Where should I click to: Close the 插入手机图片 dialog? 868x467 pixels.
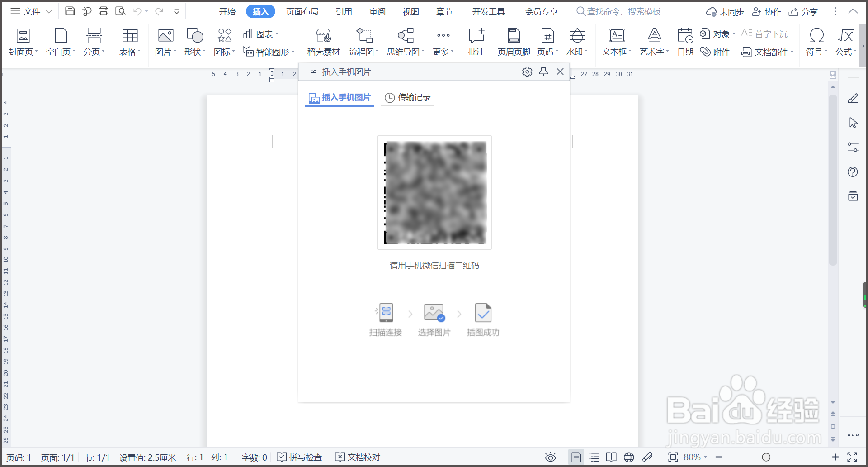pos(560,71)
